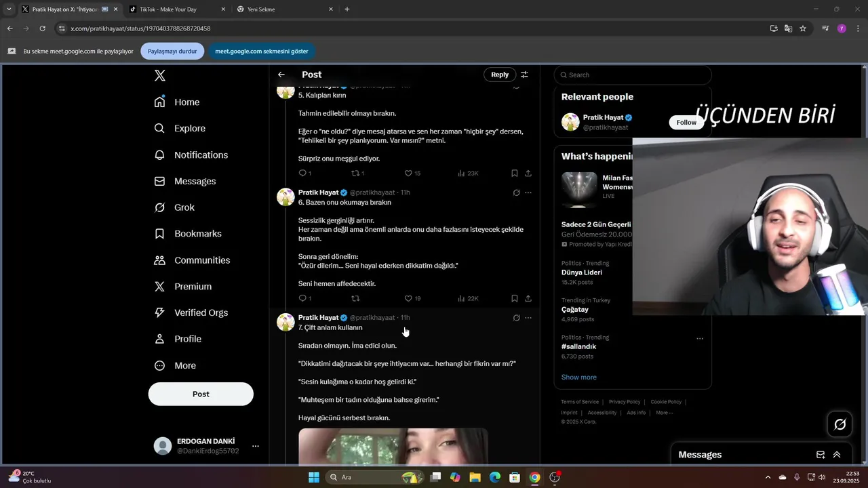Repost tweet 6 Bazen onu okumaya bırakın
The height and width of the screenshot is (488, 868).
tap(355, 298)
